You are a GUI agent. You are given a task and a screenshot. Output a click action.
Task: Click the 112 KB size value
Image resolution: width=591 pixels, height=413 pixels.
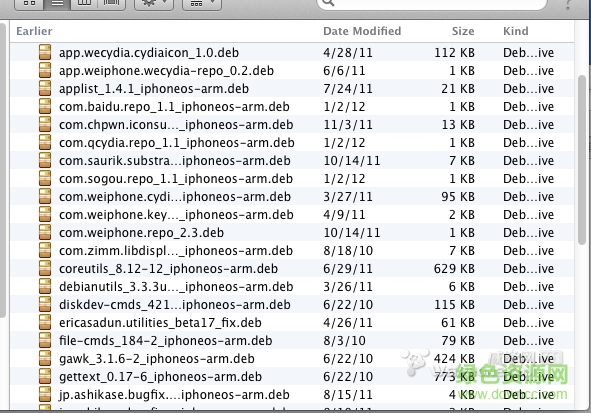[454, 53]
